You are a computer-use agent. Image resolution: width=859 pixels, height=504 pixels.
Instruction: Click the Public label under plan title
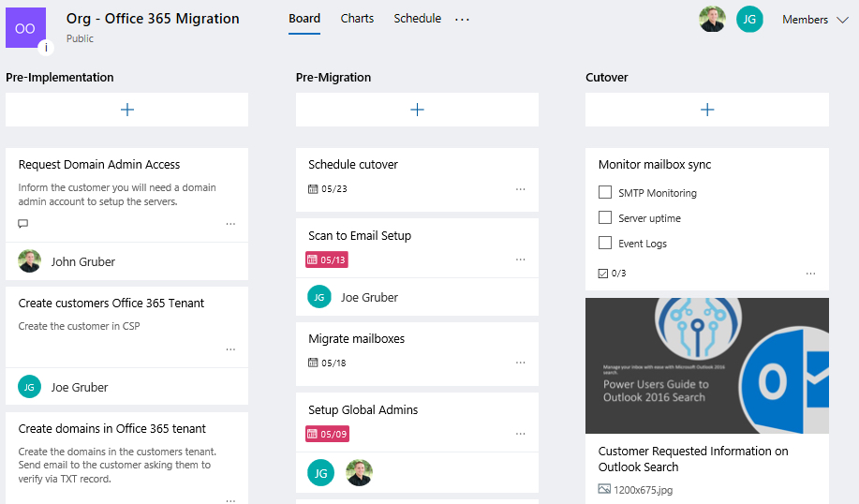(80, 38)
